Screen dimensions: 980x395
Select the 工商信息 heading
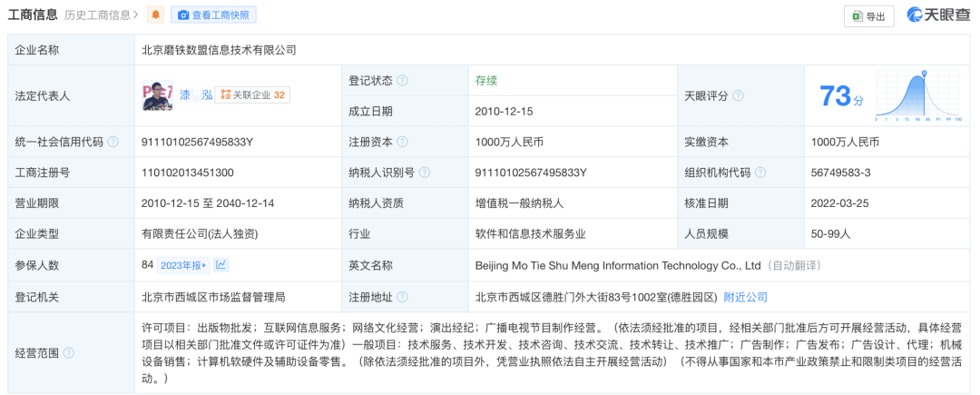(x=33, y=15)
